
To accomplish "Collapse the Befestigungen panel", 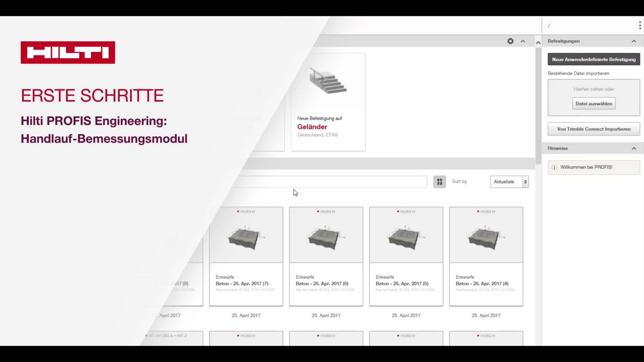I will (x=634, y=41).
